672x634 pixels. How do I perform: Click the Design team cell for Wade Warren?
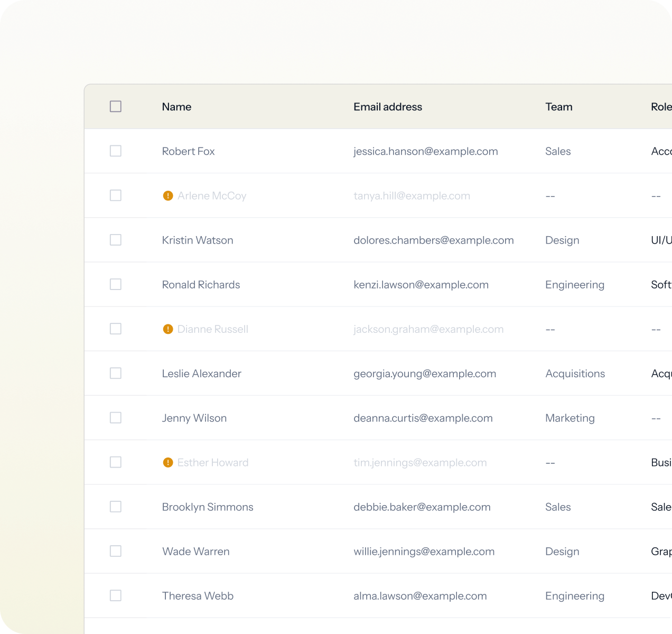[x=562, y=552]
